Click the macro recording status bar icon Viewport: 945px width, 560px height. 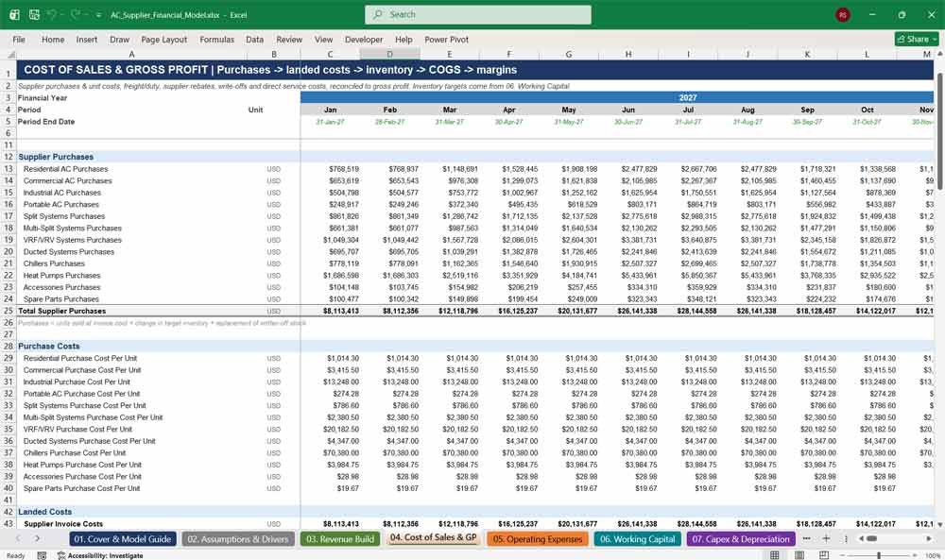pyautogui.click(x=42, y=555)
